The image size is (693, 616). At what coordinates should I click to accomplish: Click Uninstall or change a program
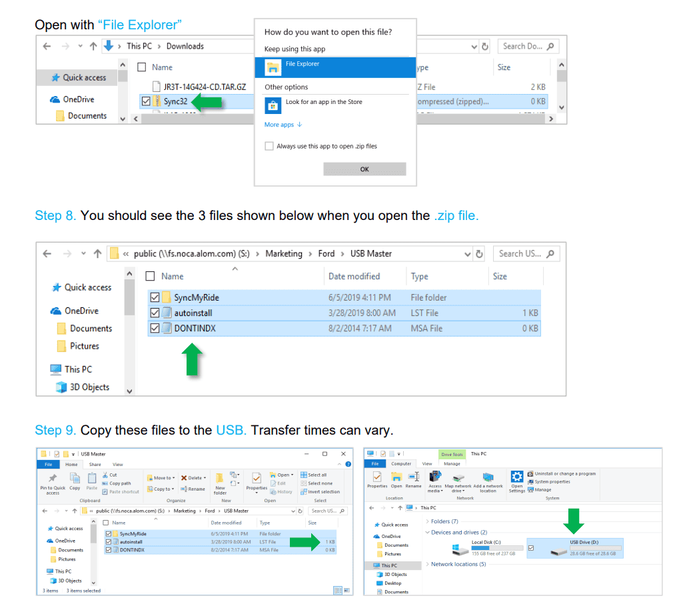[564, 473]
